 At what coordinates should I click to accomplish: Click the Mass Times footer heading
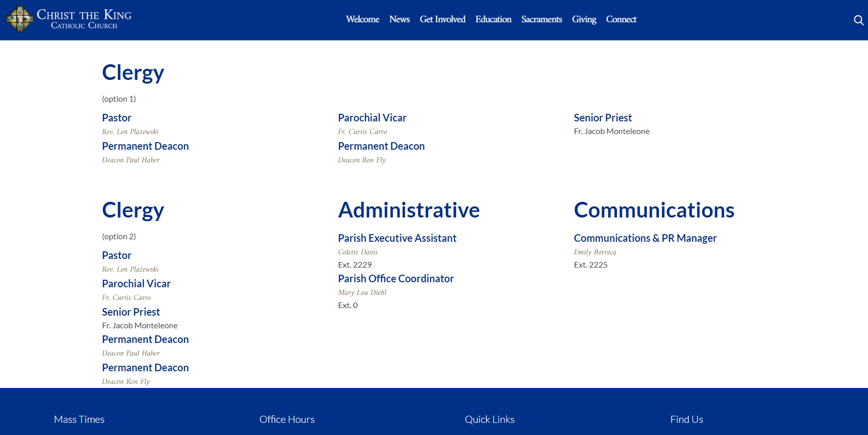79,419
